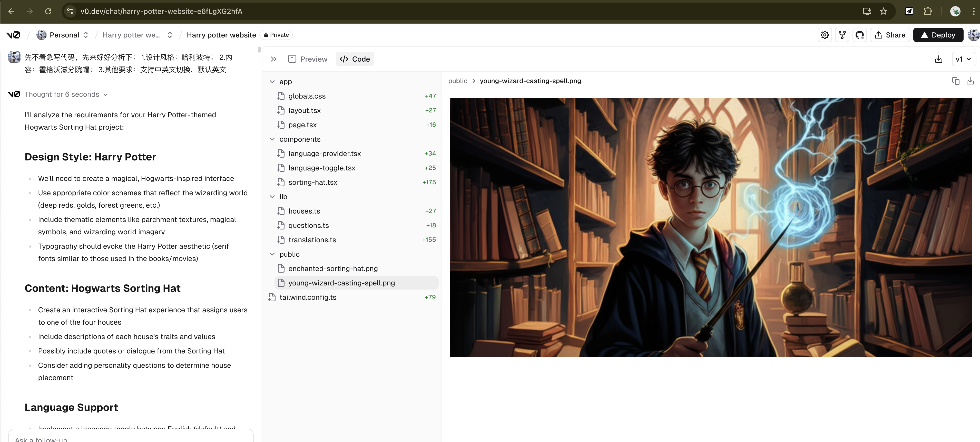Click Content: Hogwarts Sorting Hat heading
Screen dimensions: 980x442
[102, 288]
